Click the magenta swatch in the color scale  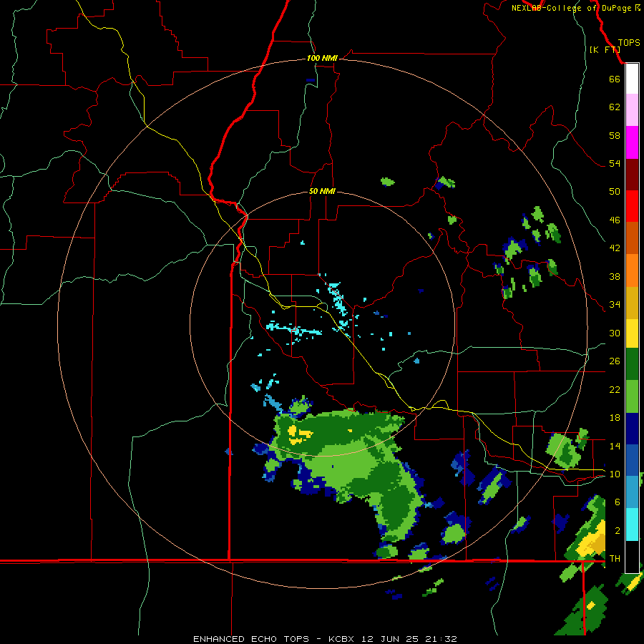tap(632, 142)
